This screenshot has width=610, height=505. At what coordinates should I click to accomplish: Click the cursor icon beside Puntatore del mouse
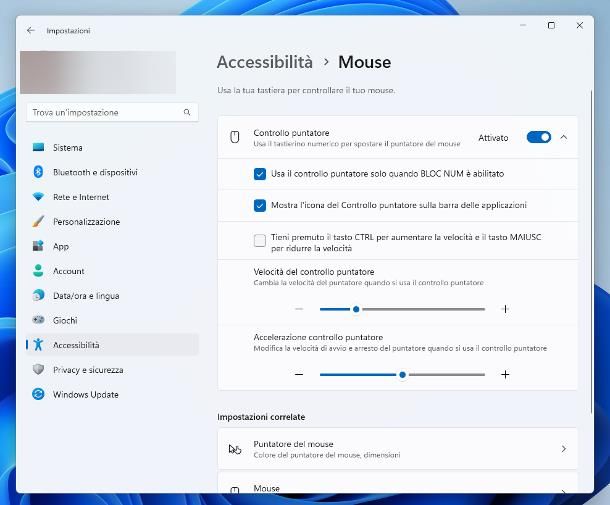click(235, 449)
